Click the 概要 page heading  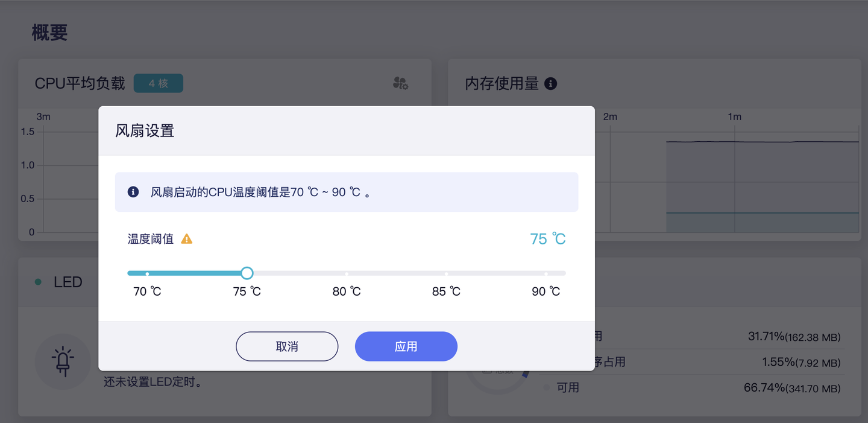49,33
